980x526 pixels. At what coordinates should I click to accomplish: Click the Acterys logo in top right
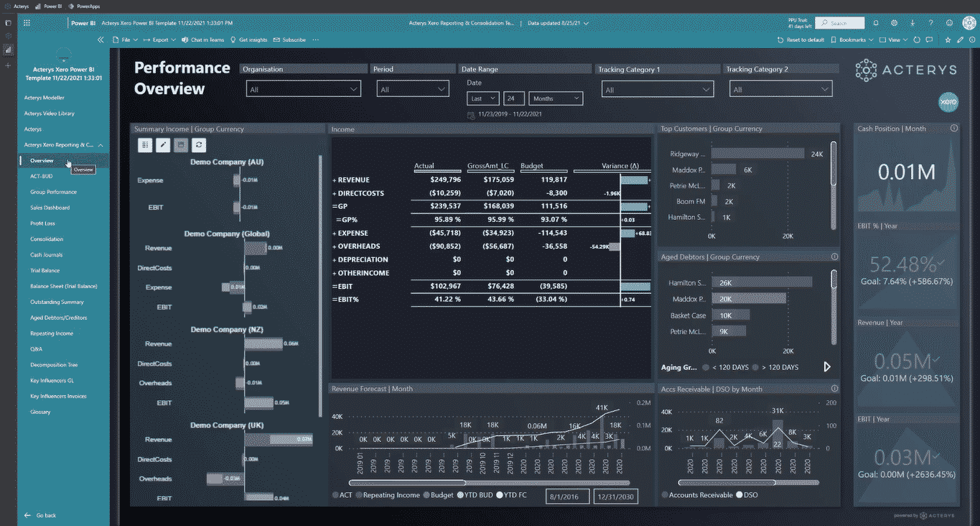coord(906,70)
